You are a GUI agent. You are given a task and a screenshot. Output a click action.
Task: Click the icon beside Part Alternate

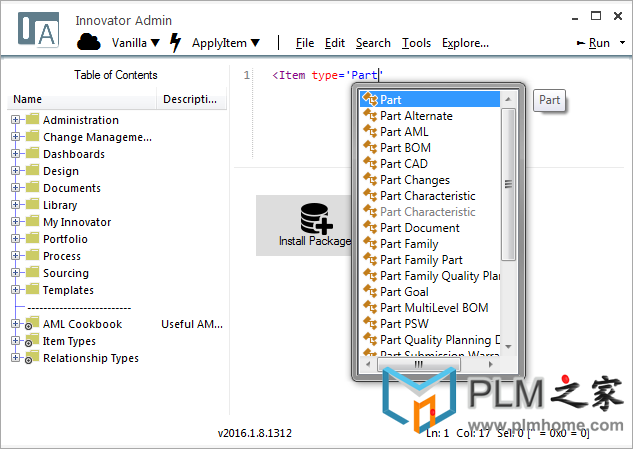pyautogui.click(x=370, y=115)
